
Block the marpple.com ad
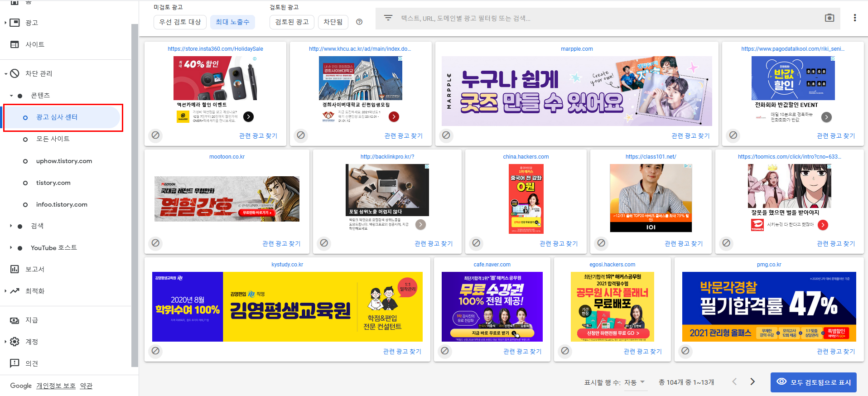point(446,135)
